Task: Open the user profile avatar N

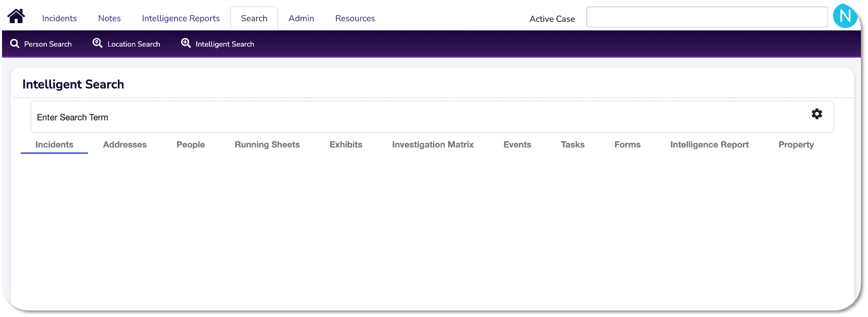Action: click(x=845, y=17)
